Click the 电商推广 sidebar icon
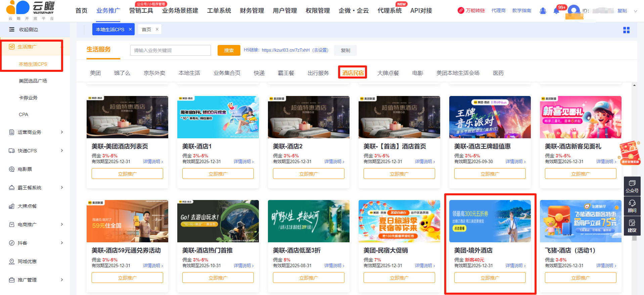This screenshot has height=295, width=644. tap(12, 225)
